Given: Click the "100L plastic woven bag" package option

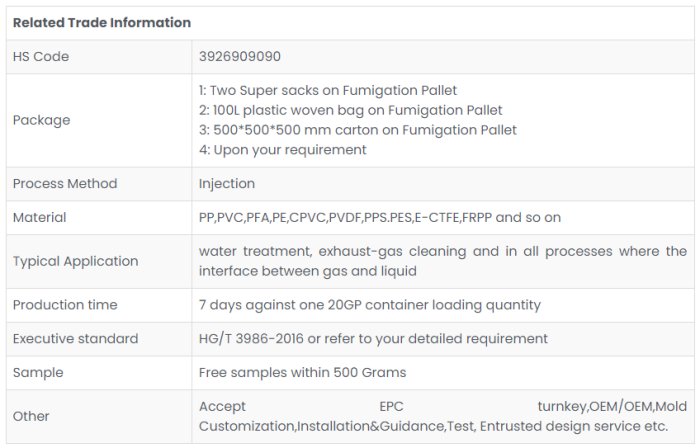Looking at the screenshot, I should tap(350, 110).
